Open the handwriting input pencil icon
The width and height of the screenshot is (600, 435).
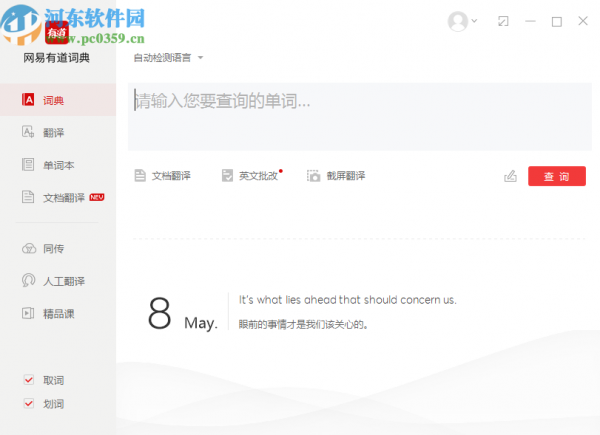click(510, 176)
